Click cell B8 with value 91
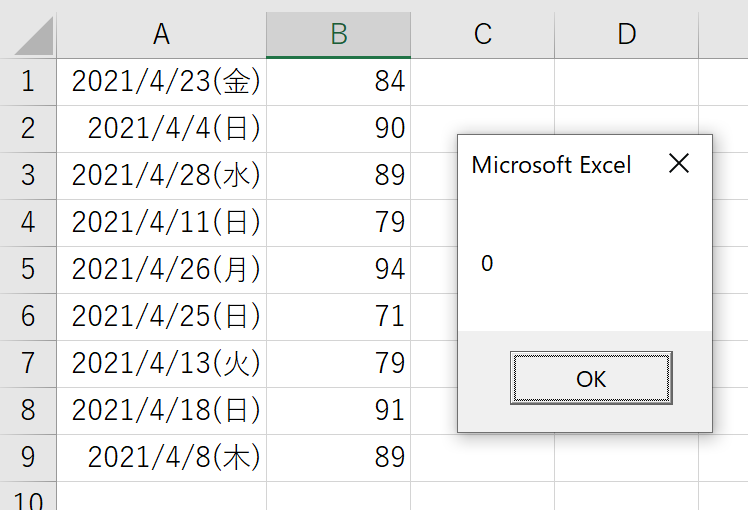This screenshot has width=748, height=510. pos(339,410)
